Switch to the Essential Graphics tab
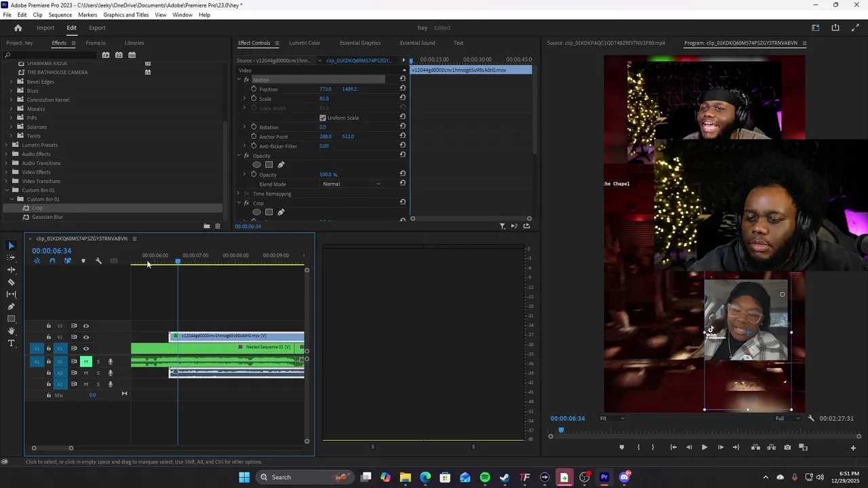This screenshot has width=868, height=488. click(360, 43)
